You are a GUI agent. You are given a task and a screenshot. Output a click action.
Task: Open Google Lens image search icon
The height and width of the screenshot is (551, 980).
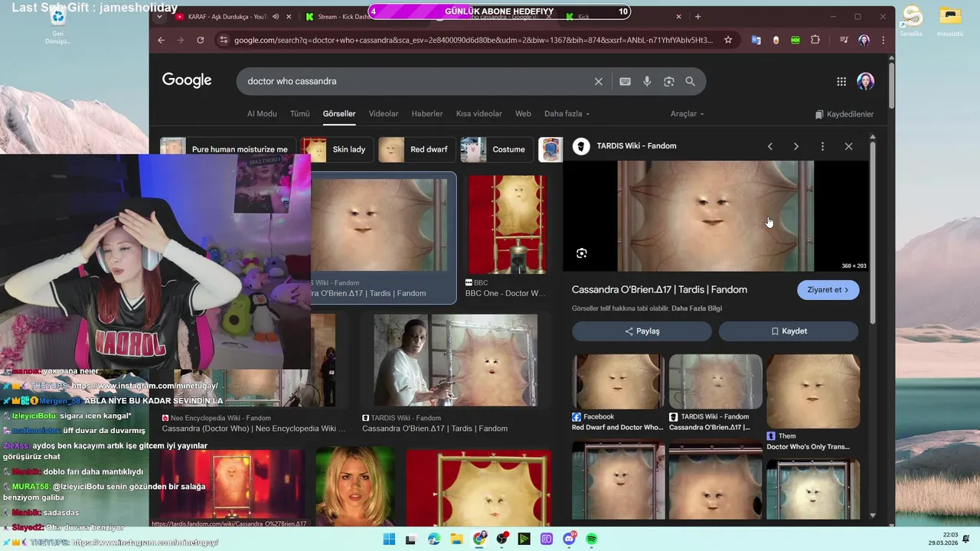[x=669, y=81]
